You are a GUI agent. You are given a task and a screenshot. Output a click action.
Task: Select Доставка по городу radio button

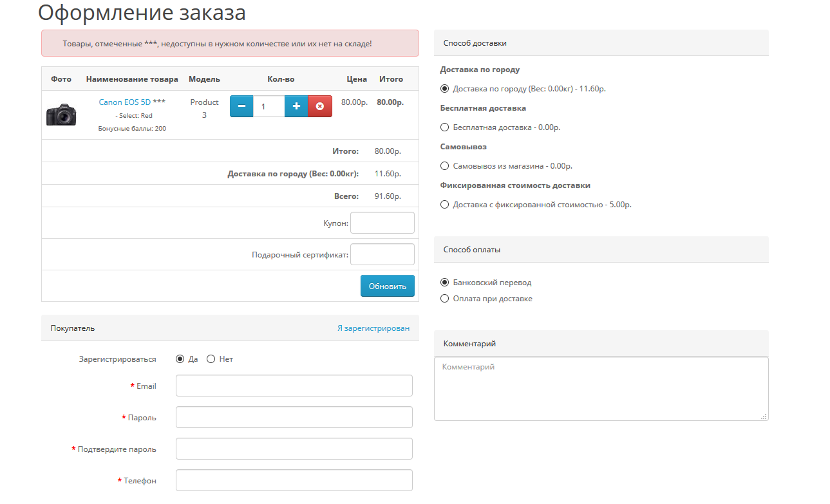pos(444,89)
